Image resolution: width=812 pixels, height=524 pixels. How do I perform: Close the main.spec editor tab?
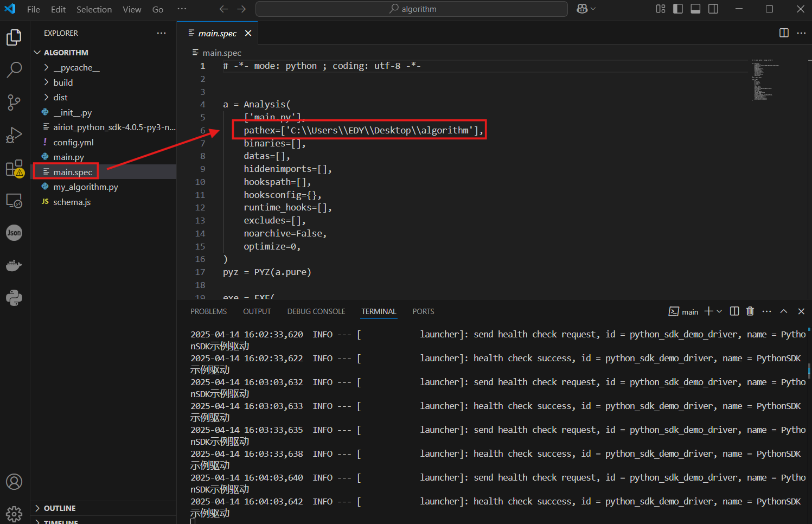click(x=248, y=33)
